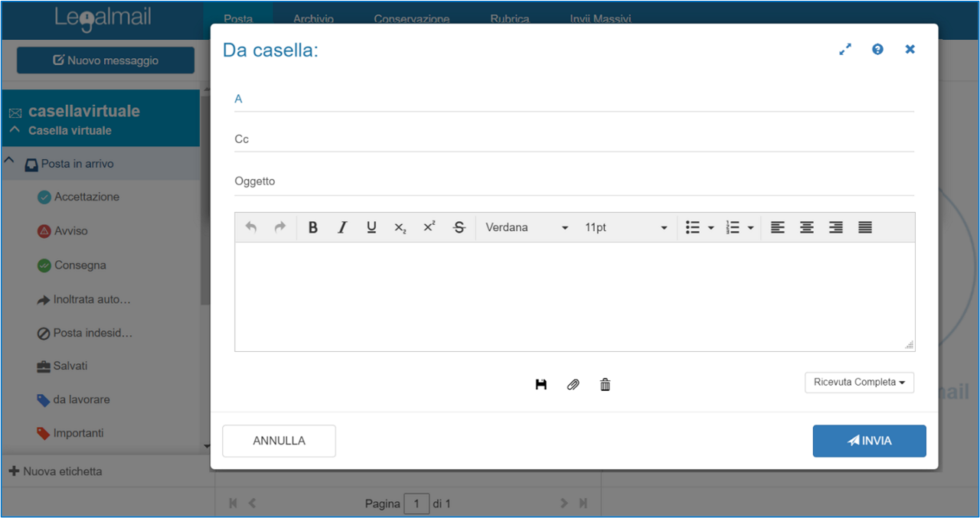This screenshot has height=518, width=980.
Task: Click the Bold formatting icon
Action: click(312, 227)
